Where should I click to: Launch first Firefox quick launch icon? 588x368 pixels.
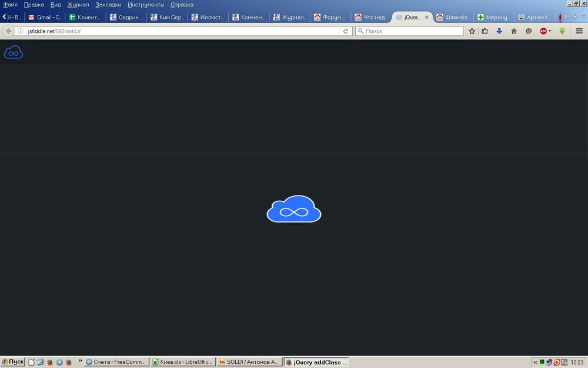50,362
